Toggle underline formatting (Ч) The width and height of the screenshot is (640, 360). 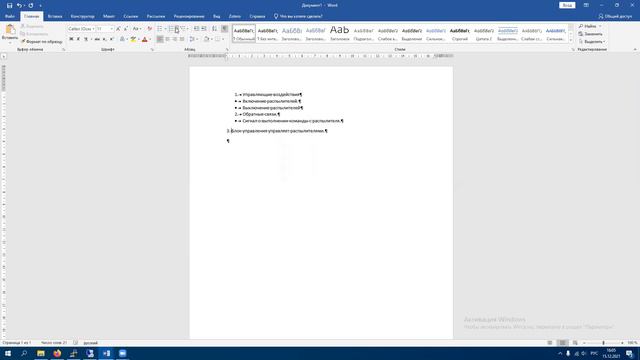[x=86, y=39]
